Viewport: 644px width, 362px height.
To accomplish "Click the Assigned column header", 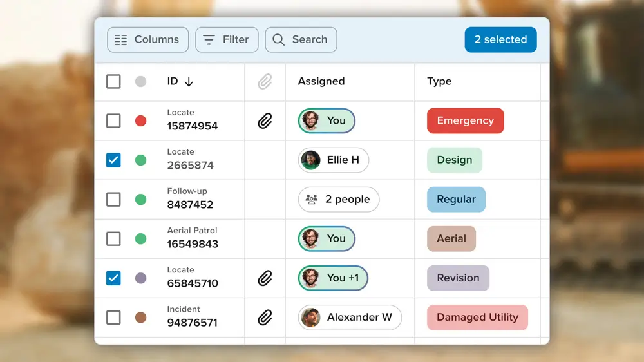I will tap(321, 81).
